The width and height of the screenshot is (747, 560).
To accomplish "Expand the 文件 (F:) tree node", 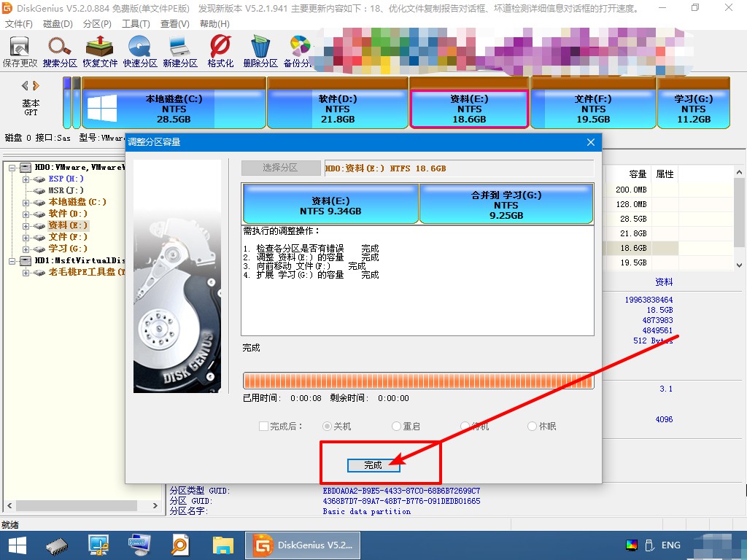I will [x=26, y=238].
